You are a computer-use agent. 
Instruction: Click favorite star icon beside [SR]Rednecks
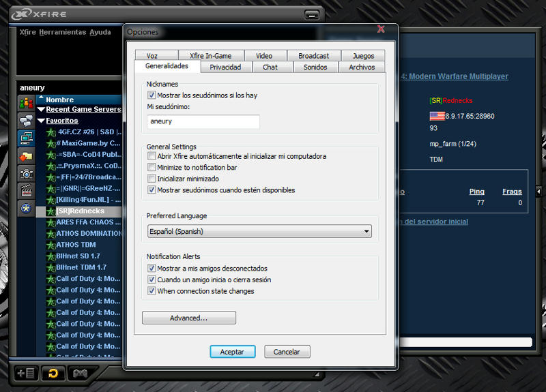(x=51, y=211)
